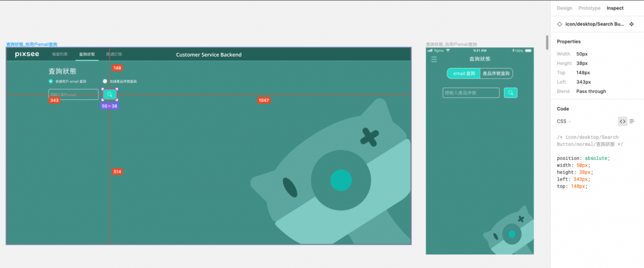Viewport: 644px width, 268px height.
Task: Click the Blend value 'Pass through'
Action: (x=591, y=91)
